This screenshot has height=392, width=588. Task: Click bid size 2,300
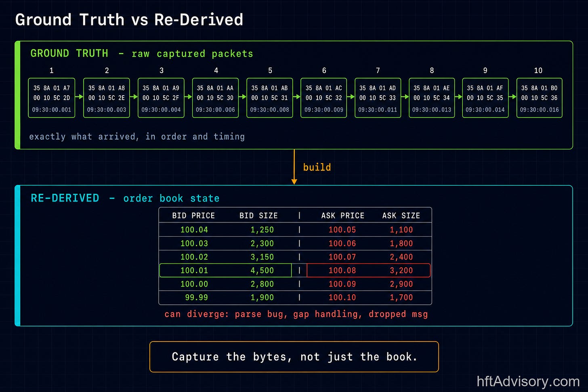pos(262,243)
